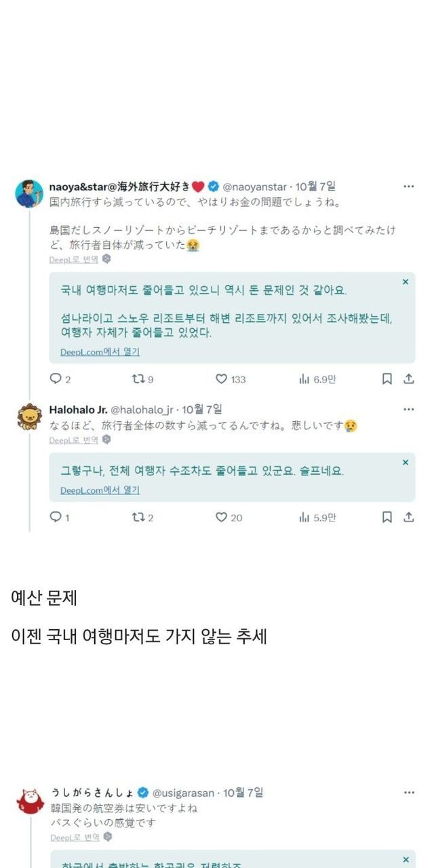The image size is (434, 868).
Task: Share Halohalo Jr.'s tweet
Action: coord(409,517)
